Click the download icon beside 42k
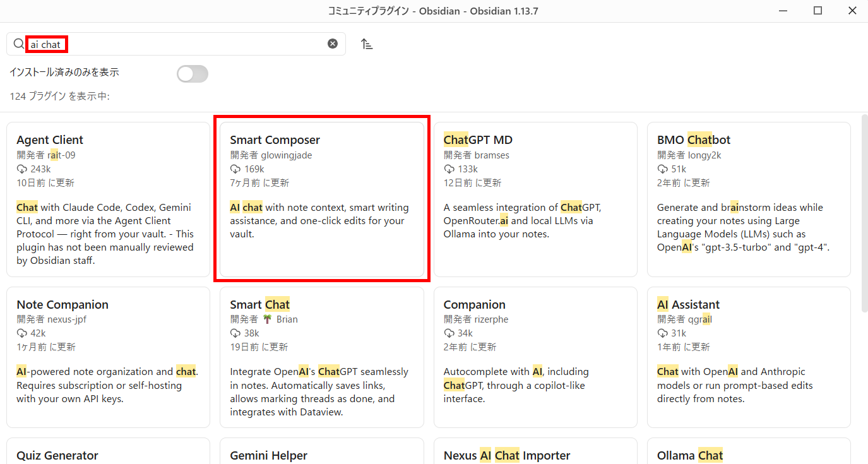 (22, 333)
